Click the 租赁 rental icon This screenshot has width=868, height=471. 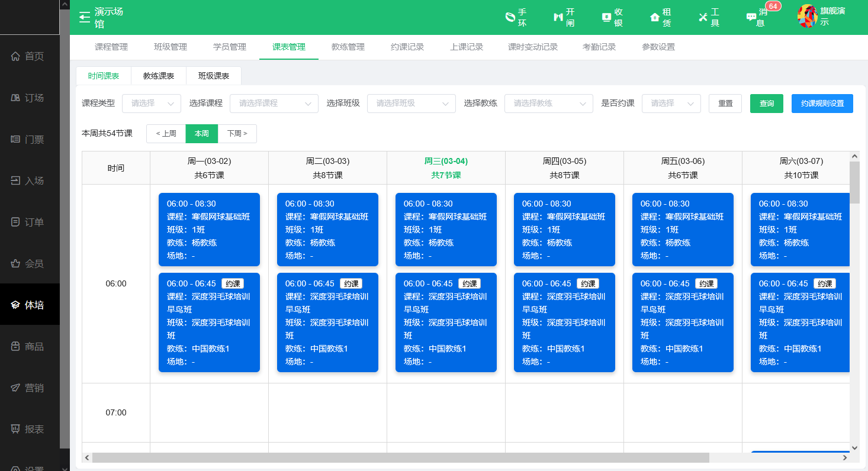(x=655, y=17)
